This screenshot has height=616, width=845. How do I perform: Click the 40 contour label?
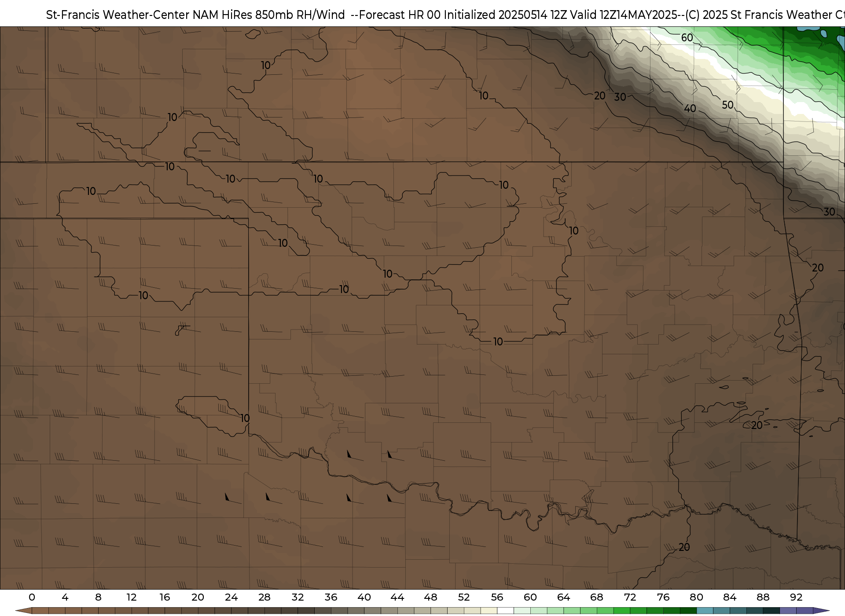pyautogui.click(x=690, y=108)
